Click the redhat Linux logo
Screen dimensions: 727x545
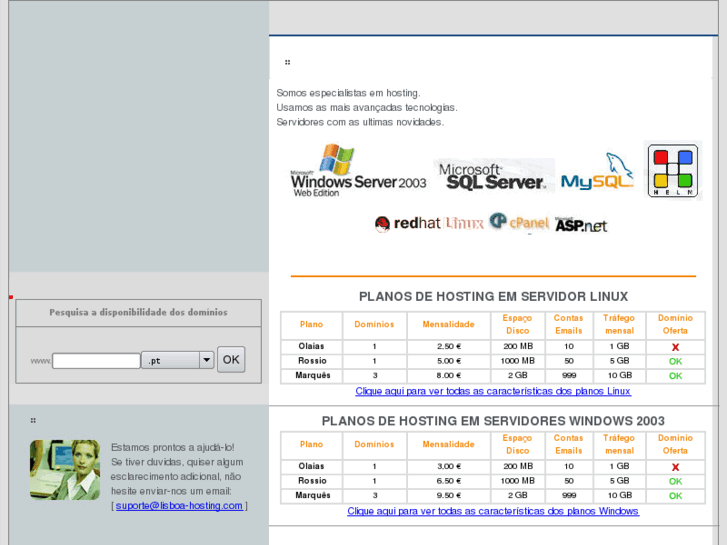[429, 224]
